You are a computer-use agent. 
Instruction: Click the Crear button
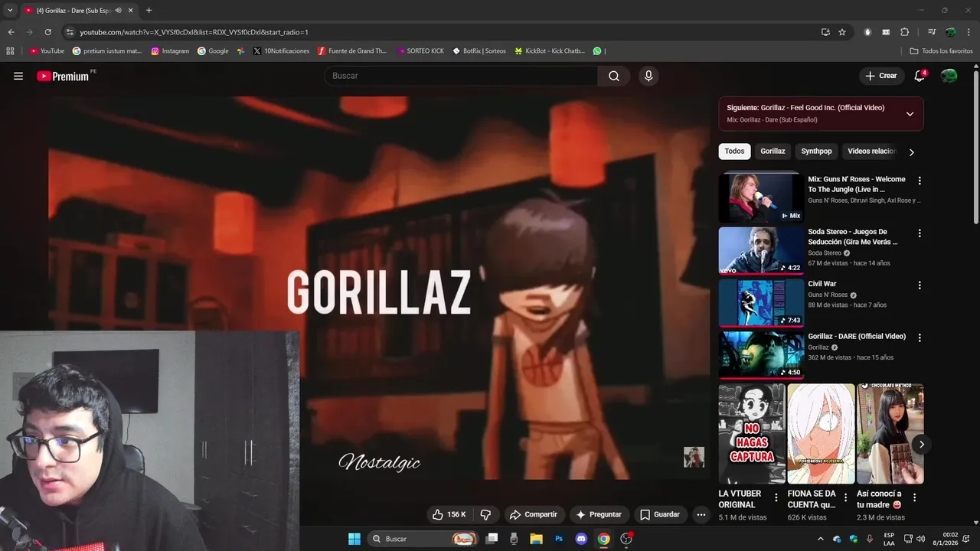[x=880, y=76]
